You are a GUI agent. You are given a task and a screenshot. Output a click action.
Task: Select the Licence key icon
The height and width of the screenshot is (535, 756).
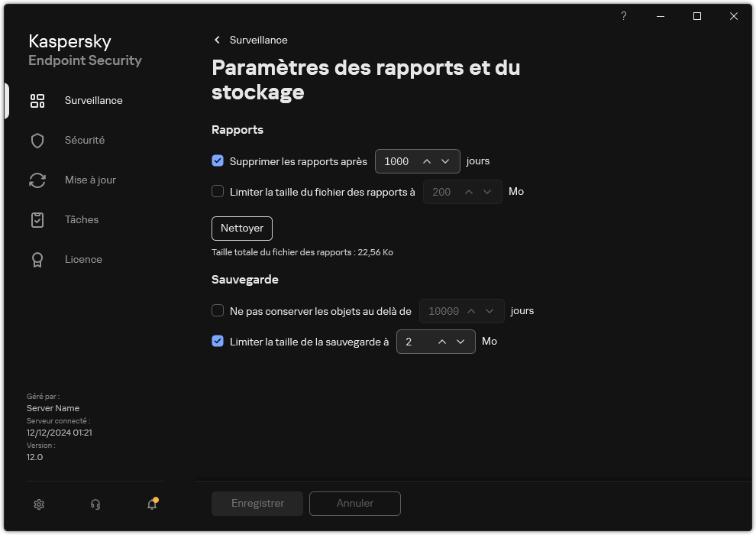(x=37, y=259)
